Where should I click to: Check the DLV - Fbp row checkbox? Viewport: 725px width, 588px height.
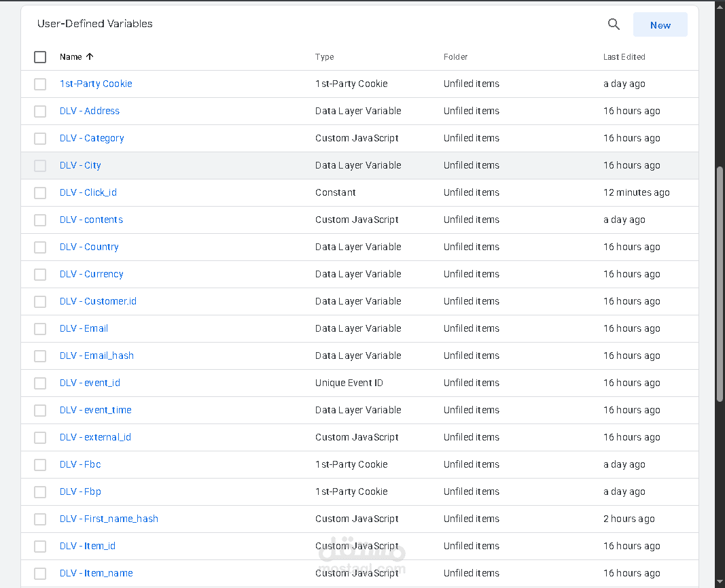coord(40,492)
